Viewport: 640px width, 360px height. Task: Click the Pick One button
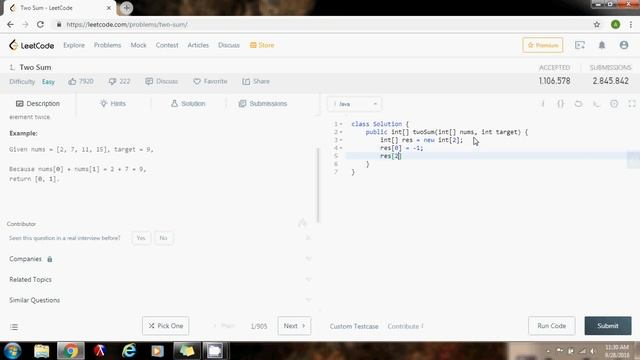[x=166, y=326]
